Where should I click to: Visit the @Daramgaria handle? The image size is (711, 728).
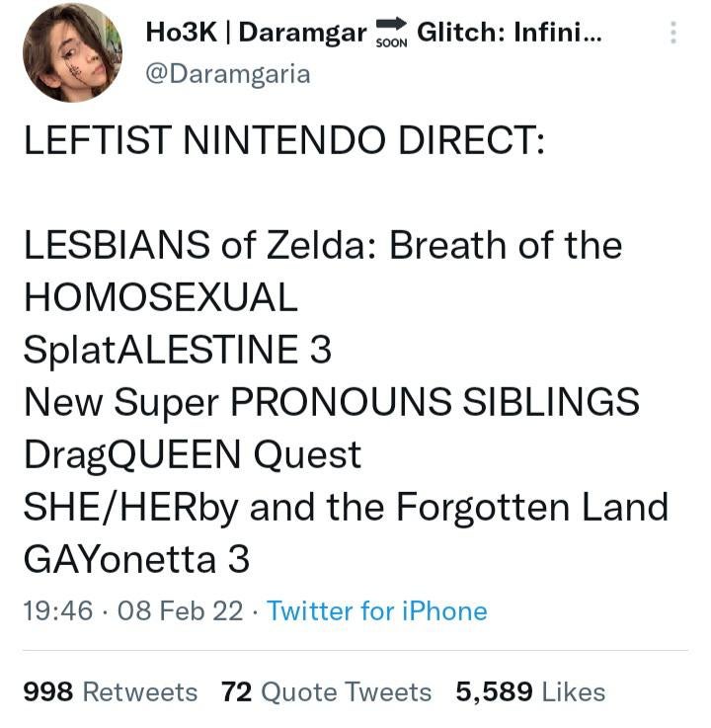pos(228,75)
